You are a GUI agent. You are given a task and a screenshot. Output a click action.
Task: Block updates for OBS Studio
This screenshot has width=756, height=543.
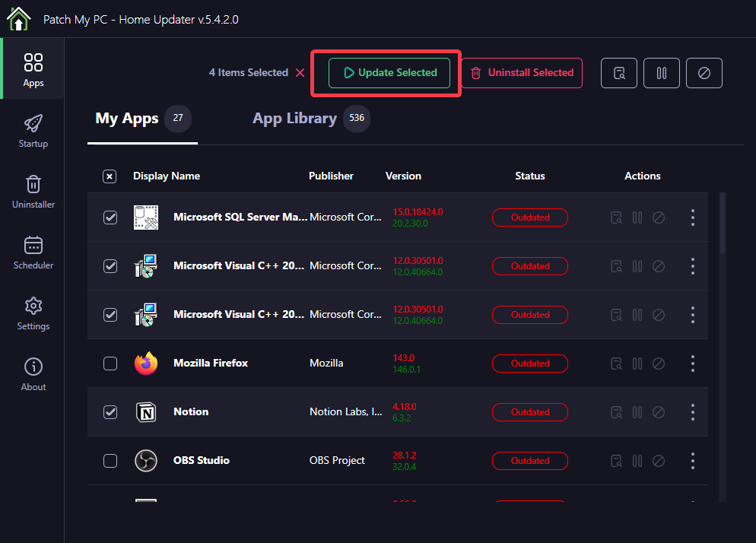[659, 461]
